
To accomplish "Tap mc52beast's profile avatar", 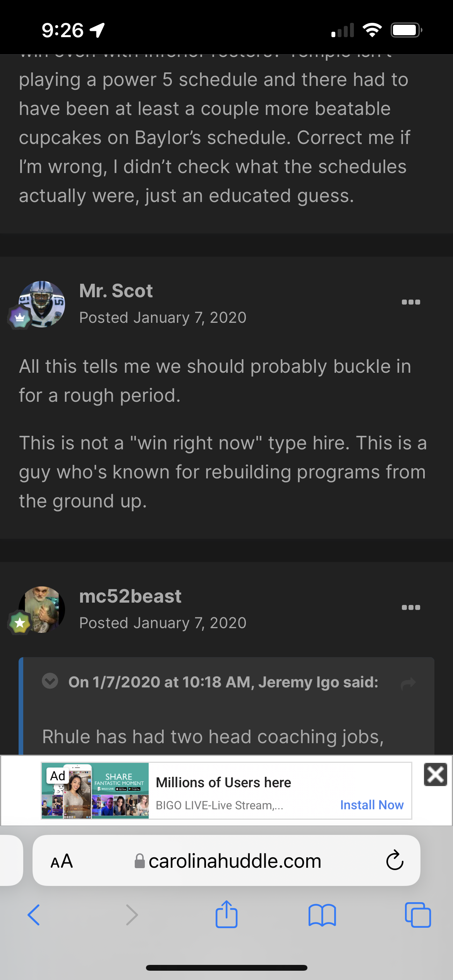I will (x=42, y=610).
